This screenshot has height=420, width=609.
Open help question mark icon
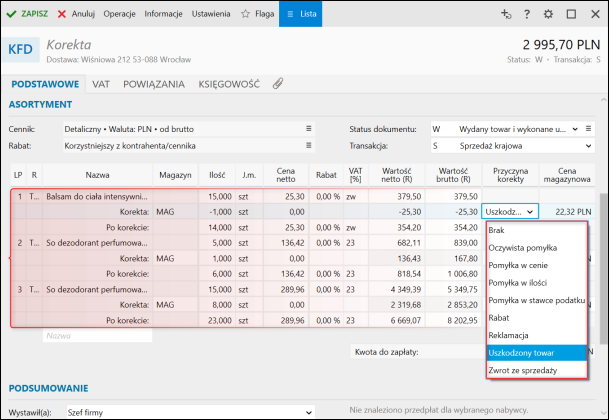click(527, 14)
